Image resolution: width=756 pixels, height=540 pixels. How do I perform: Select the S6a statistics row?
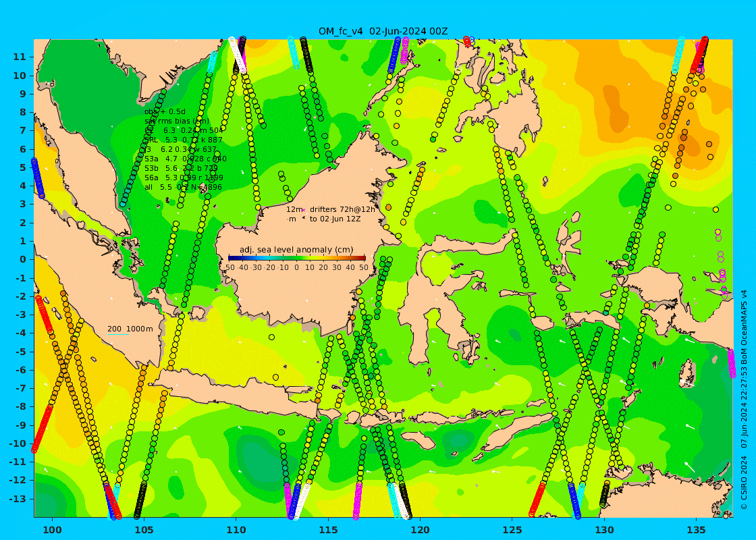pos(184,178)
